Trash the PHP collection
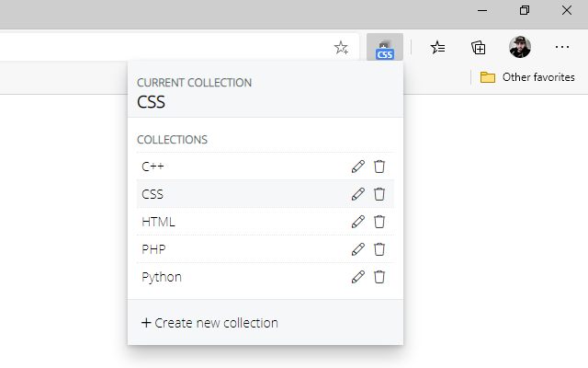The height and width of the screenshot is (368, 588). (379, 249)
